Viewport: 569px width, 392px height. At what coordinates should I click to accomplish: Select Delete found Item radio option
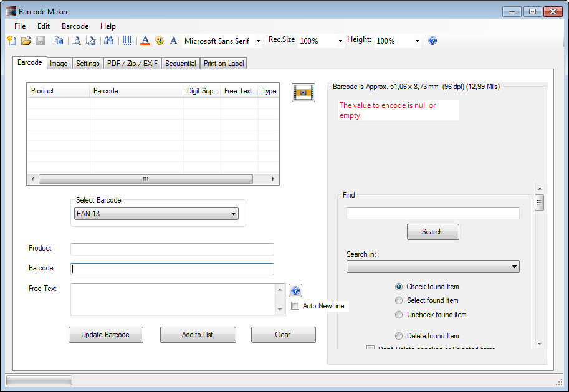[399, 336]
